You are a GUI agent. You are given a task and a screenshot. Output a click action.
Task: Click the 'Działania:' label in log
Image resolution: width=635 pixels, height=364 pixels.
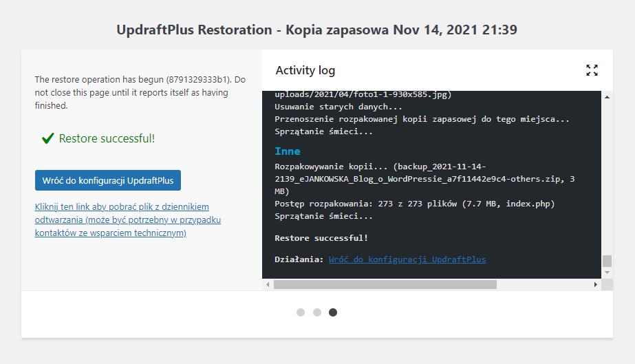(299, 259)
